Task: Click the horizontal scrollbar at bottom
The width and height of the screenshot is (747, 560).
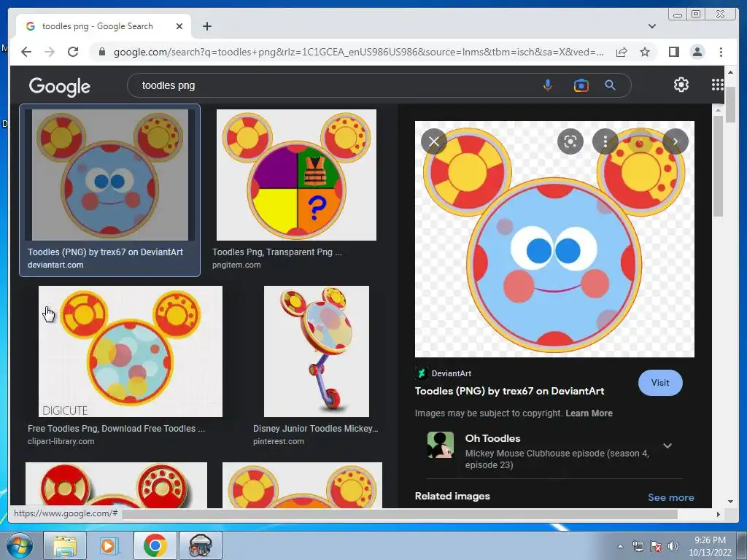Action: (400, 514)
